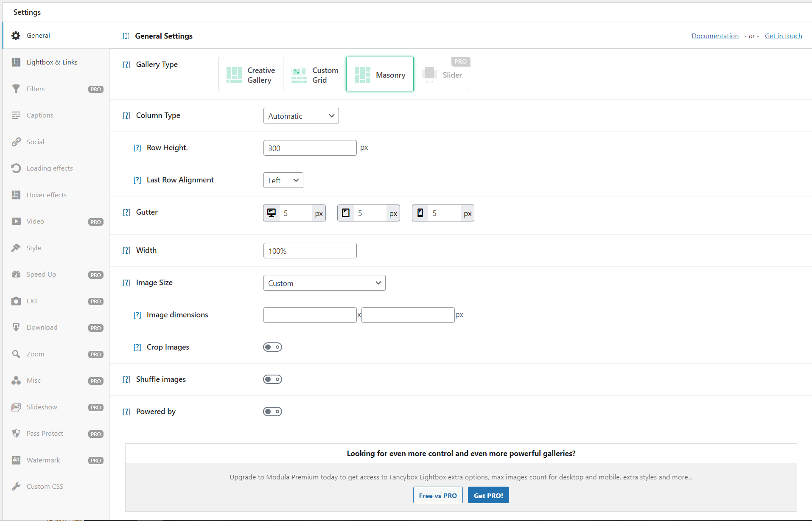
Task: Click the Social link icon
Action: click(16, 142)
